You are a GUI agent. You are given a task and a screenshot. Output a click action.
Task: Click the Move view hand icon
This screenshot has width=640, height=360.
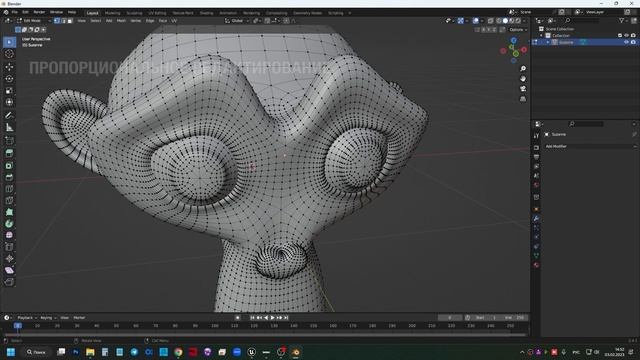(523, 79)
